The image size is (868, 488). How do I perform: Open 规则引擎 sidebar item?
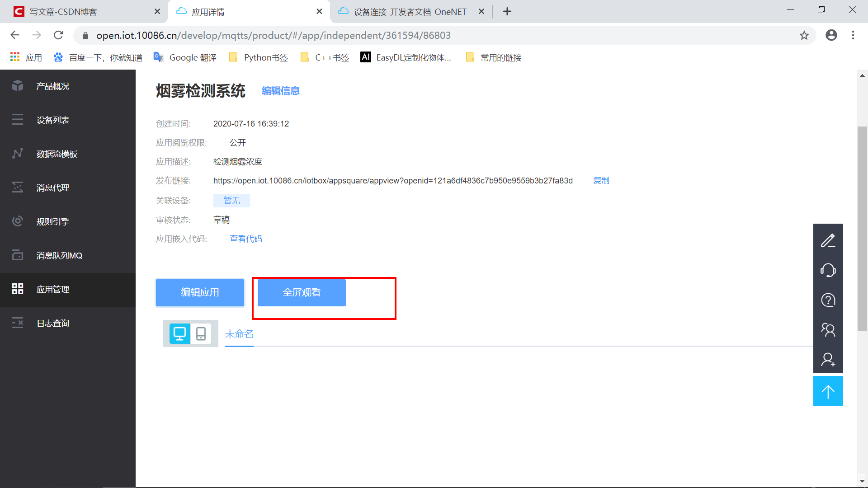[53, 222]
